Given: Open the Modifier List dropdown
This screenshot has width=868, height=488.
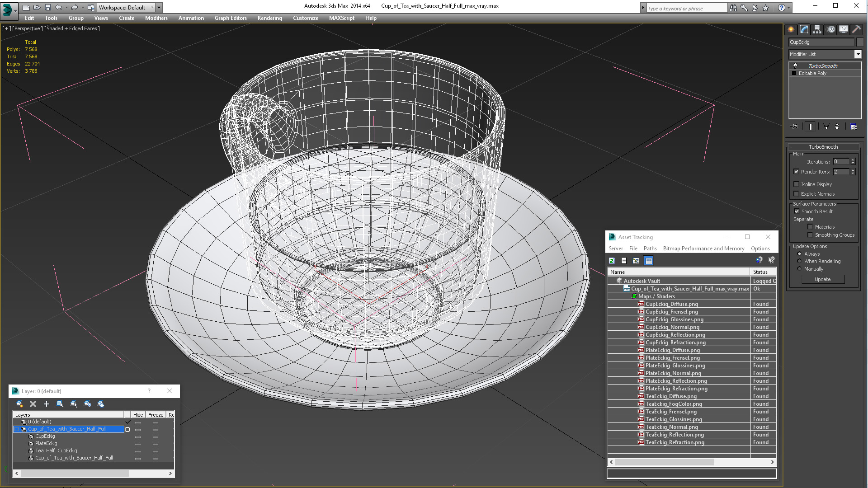Looking at the screenshot, I should (858, 54).
